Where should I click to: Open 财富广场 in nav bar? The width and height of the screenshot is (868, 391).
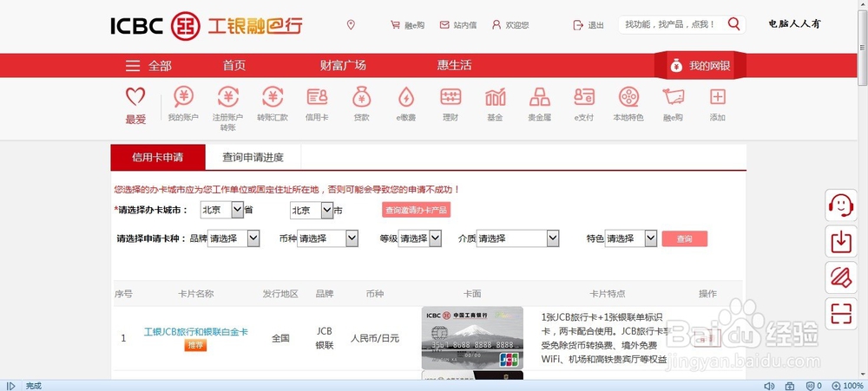click(343, 65)
